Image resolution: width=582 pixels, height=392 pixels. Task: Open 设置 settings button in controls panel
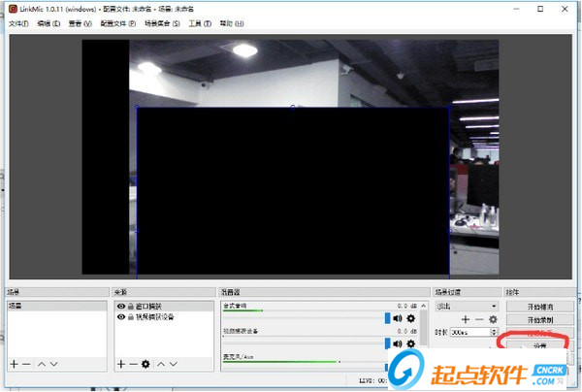[x=540, y=345]
